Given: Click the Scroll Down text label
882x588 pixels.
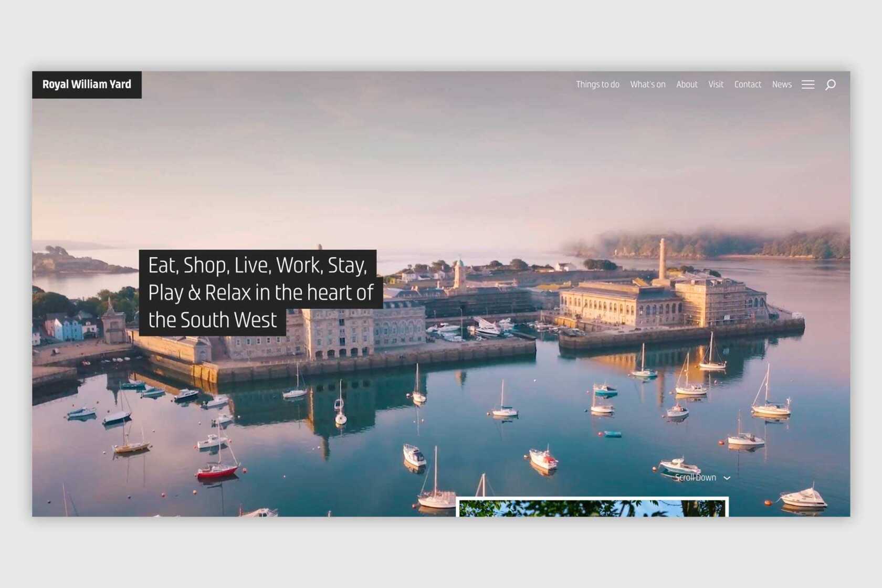Looking at the screenshot, I should [x=695, y=478].
